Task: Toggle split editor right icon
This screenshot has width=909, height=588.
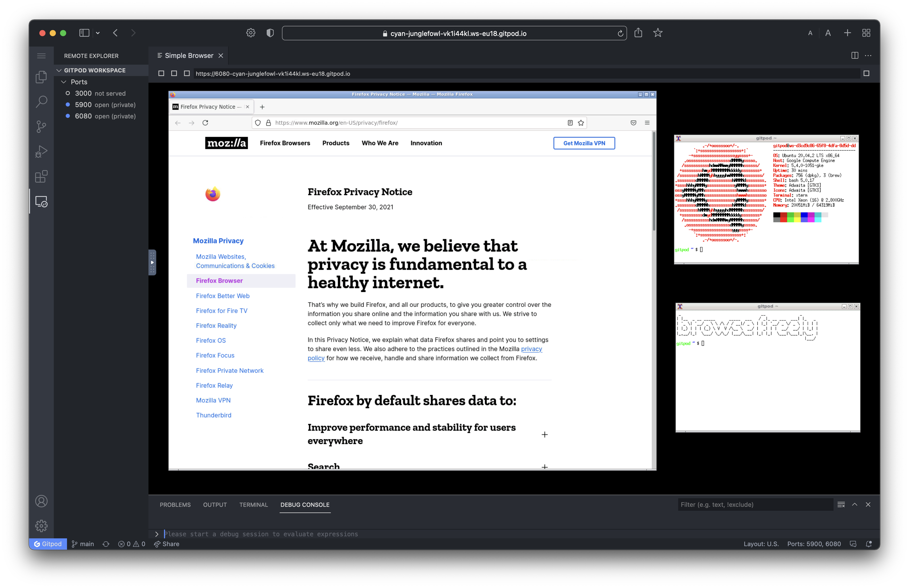Action: click(x=855, y=55)
